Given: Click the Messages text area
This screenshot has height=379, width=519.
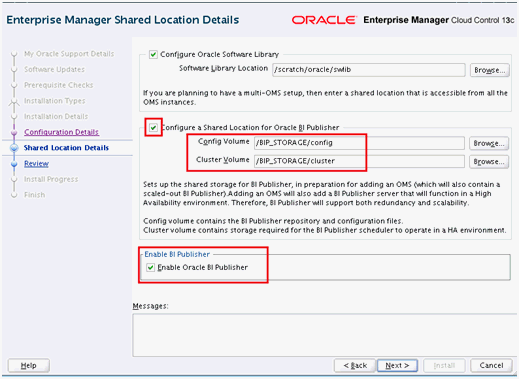Looking at the screenshot, I should (325, 335).
